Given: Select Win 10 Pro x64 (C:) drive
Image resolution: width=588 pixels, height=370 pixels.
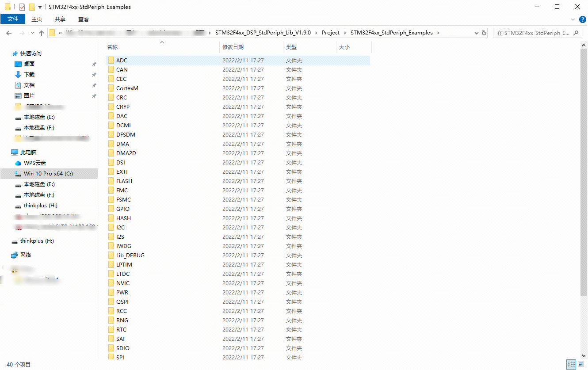Looking at the screenshot, I should (x=48, y=174).
